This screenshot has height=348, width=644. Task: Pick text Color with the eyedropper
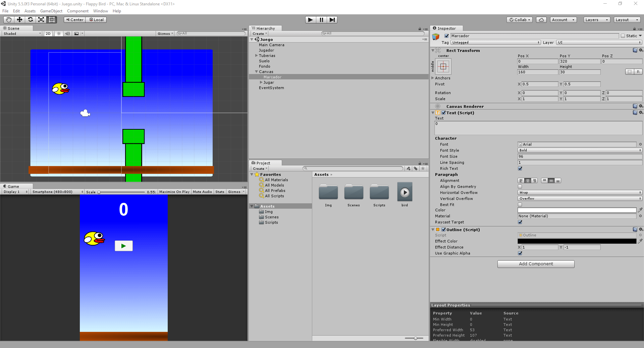(640, 210)
